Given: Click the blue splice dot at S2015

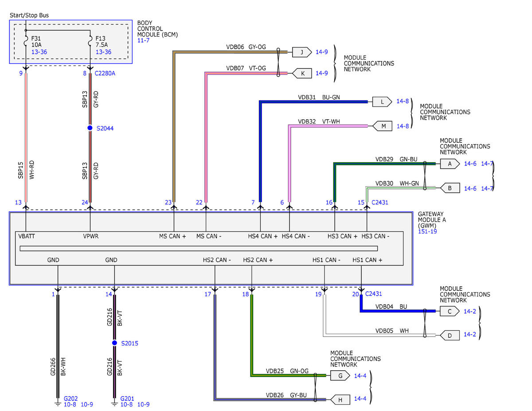Looking at the screenshot, I should pos(114,343).
